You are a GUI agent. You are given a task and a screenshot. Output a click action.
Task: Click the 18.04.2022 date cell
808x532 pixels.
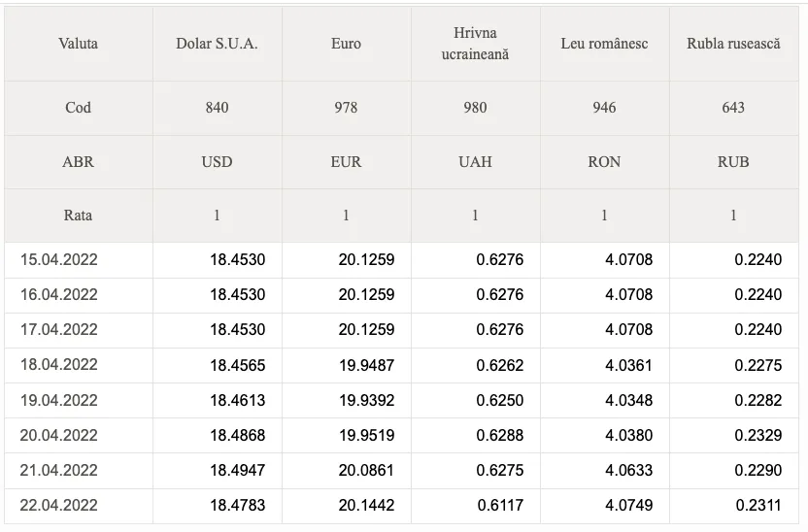point(58,365)
